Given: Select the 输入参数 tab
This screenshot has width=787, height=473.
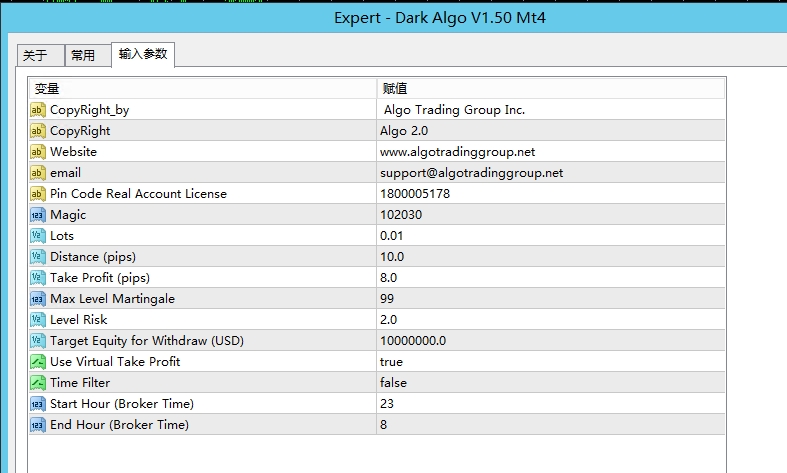Looking at the screenshot, I should point(143,54).
